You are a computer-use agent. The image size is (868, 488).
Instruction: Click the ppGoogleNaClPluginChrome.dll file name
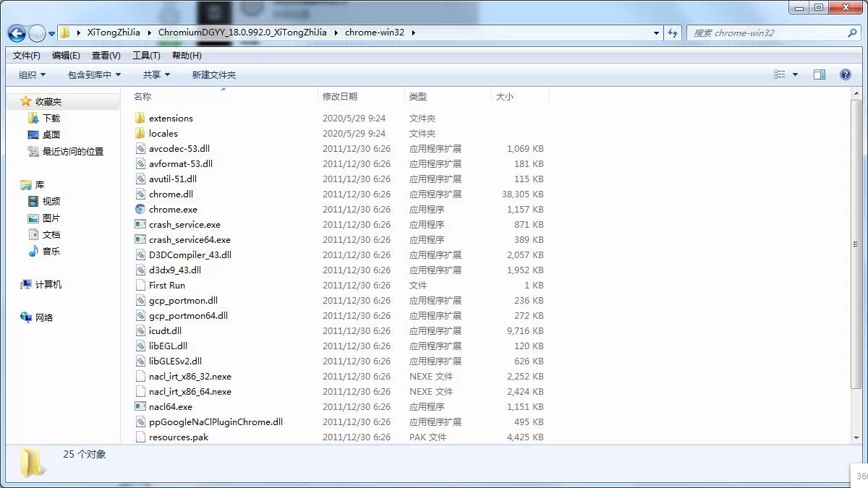click(216, 421)
